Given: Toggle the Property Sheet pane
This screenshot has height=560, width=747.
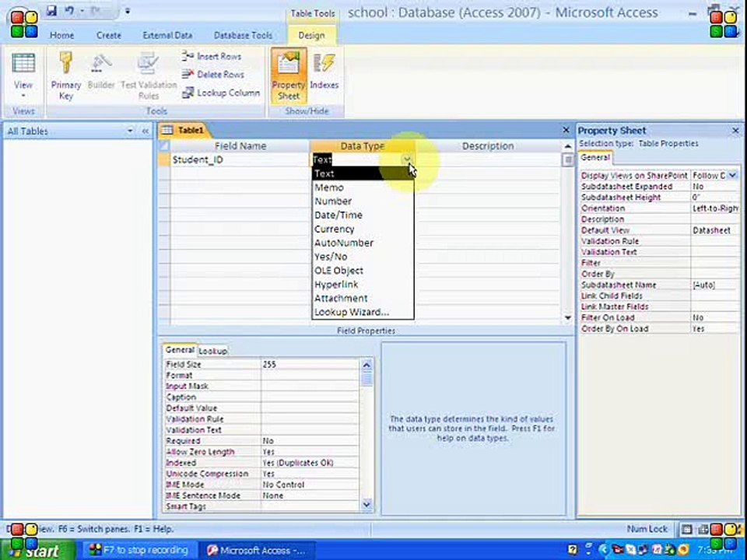Looking at the screenshot, I should coord(288,75).
